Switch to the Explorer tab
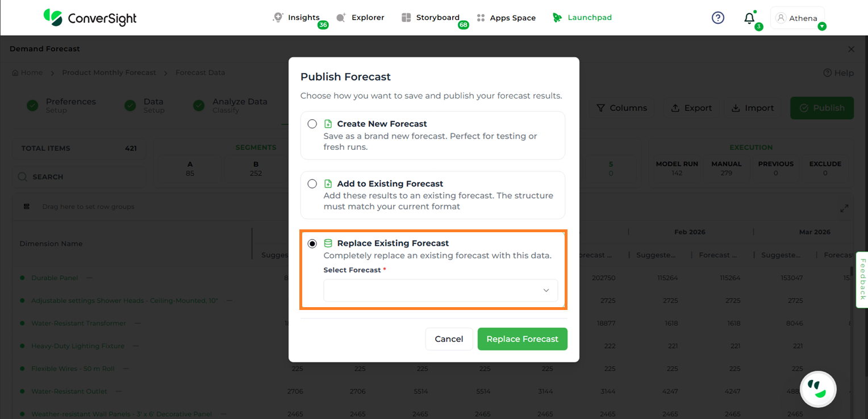Viewport: 868px width, 419px height. coord(360,18)
